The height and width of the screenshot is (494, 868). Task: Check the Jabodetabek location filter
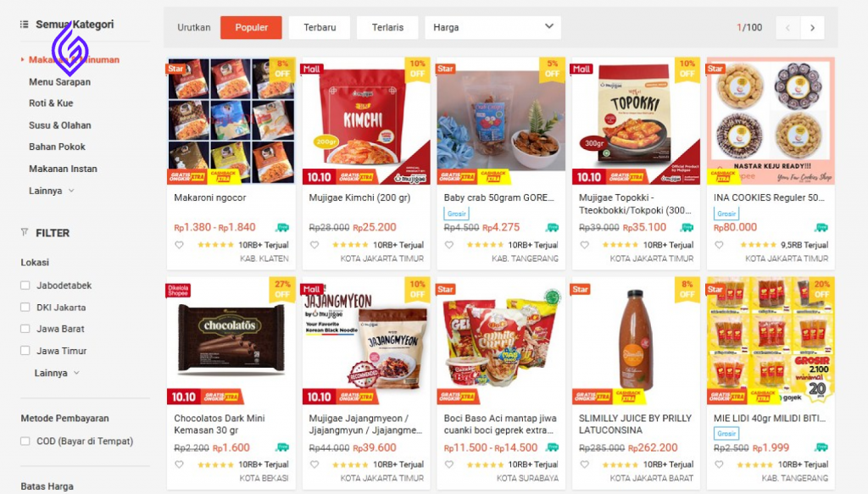click(x=25, y=286)
